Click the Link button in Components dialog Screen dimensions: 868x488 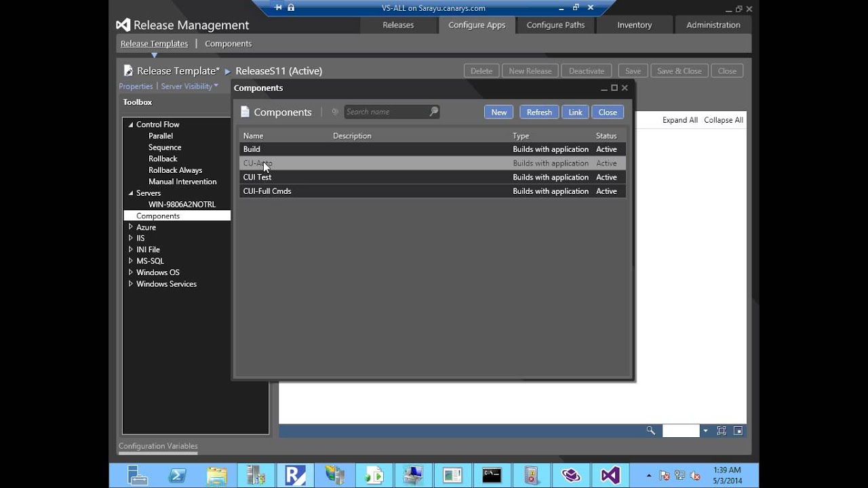point(575,112)
